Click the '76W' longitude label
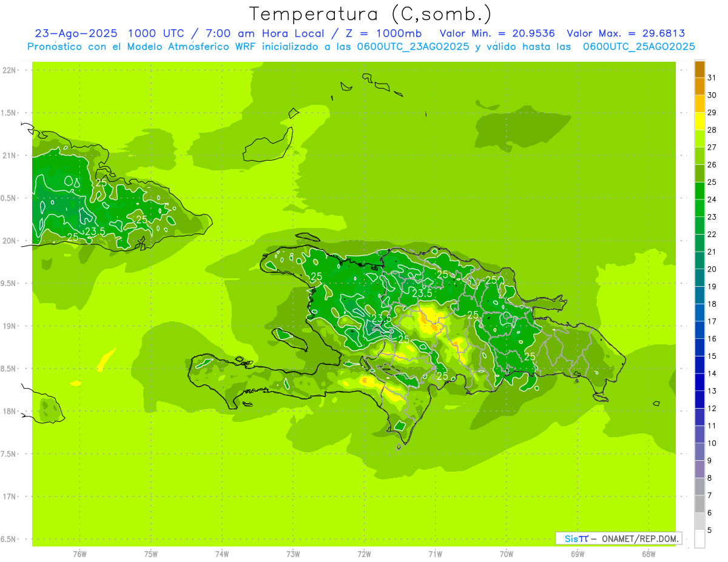The image size is (728, 562). pyautogui.click(x=79, y=554)
